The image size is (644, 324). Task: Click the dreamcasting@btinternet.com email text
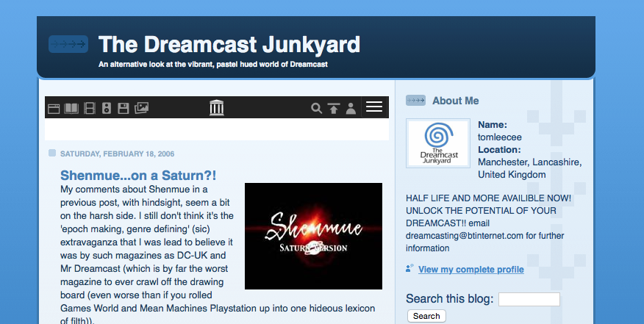465,236
